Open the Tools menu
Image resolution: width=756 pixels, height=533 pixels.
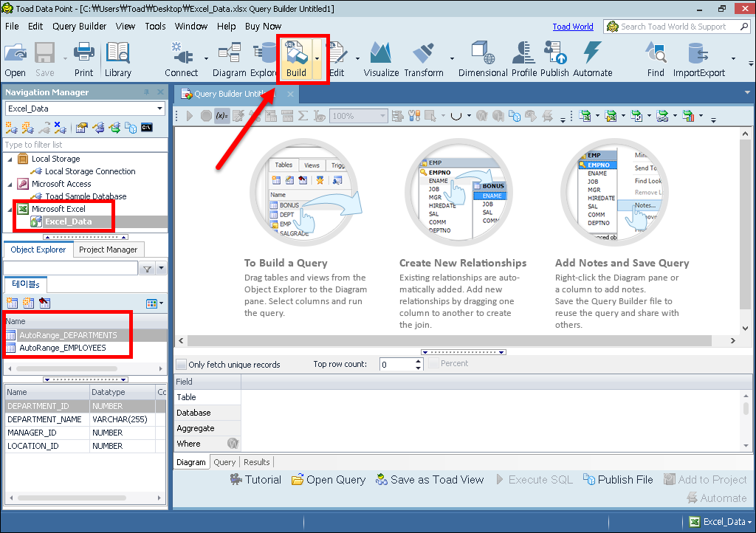pyautogui.click(x=155, y=27)
